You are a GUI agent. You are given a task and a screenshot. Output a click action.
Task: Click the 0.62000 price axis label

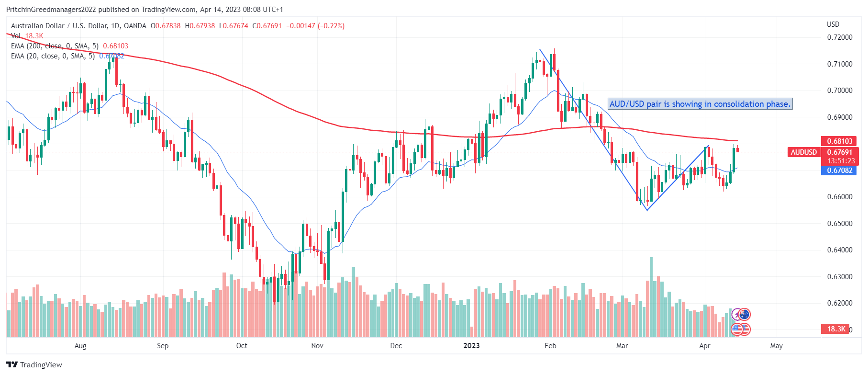click(840, 303)
